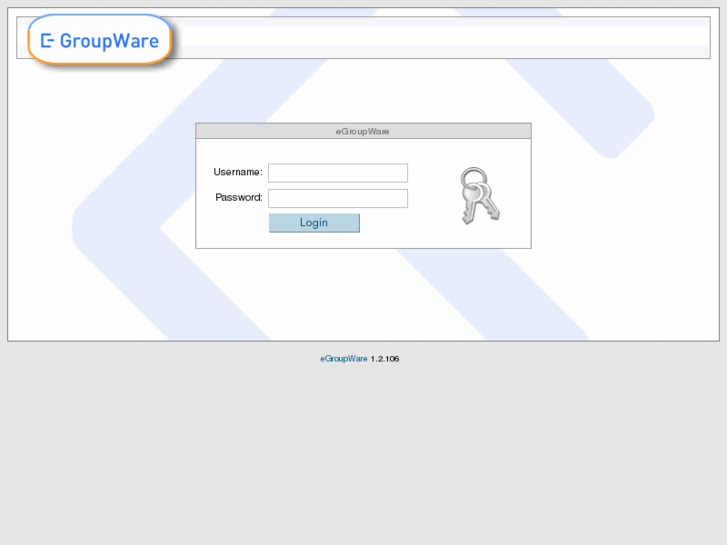Open the eGroupWare footer link
The image size is (727, 545).
click(x=344, y=359)
